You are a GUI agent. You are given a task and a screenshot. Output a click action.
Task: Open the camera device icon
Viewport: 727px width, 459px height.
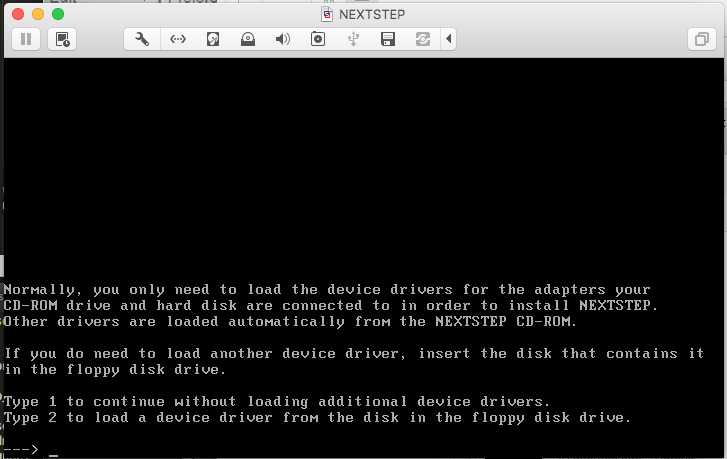[x=318, y=39]
